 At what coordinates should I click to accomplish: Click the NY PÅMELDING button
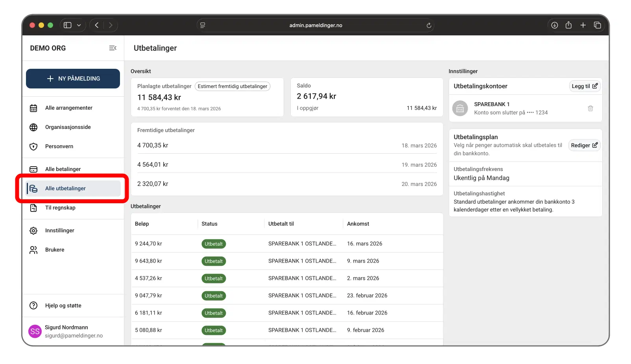(x=73, y=79)
